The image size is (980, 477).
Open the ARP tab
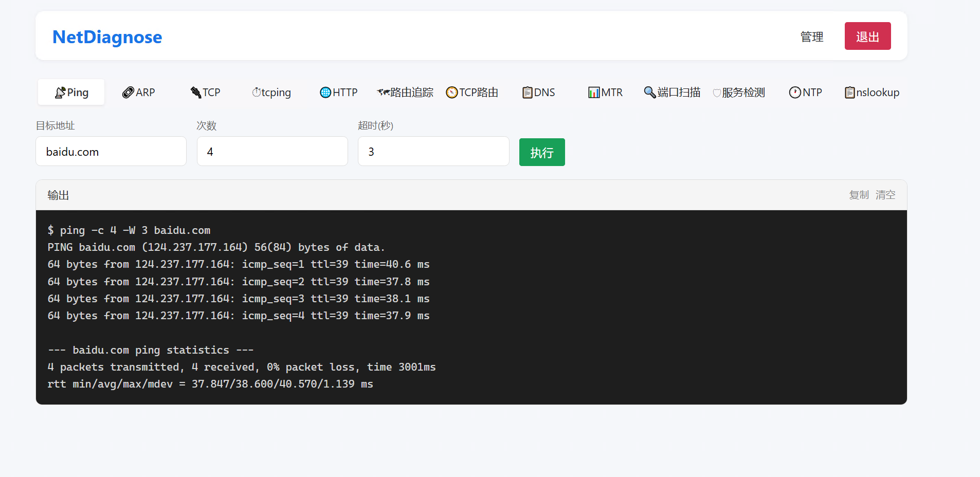pyautogui.click(x=138, y=93)
